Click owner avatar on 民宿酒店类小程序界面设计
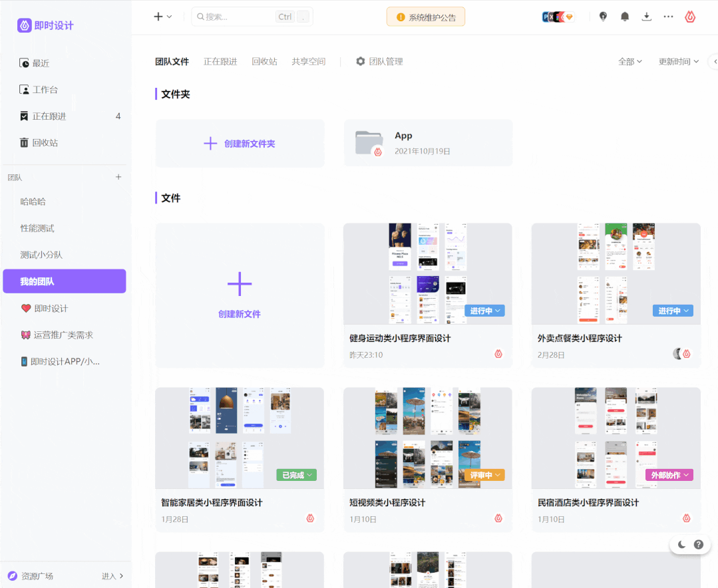718x588 pixels. point(687,518)
